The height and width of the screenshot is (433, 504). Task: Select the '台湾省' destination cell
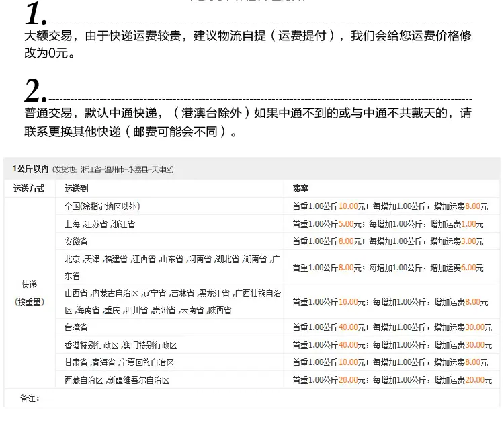click(170, 327)
